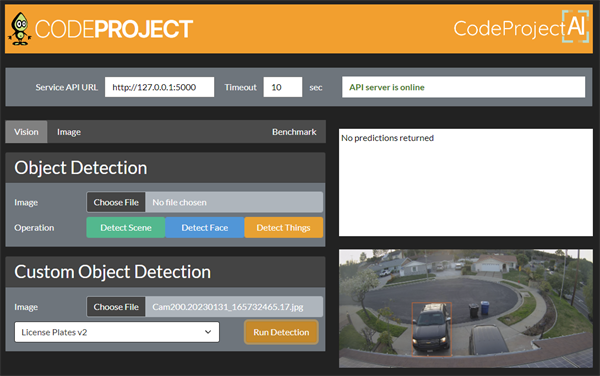The width and height of the screenshot is (600, 376).
Task: Run the Detect Face operation
Action: 205,228
